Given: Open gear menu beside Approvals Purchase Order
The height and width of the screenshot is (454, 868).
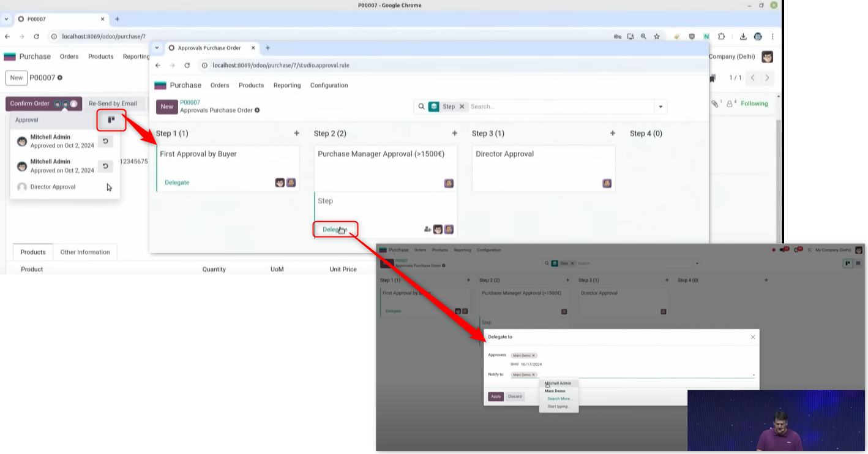Looking at the screenshot, I should pos(257,110).
